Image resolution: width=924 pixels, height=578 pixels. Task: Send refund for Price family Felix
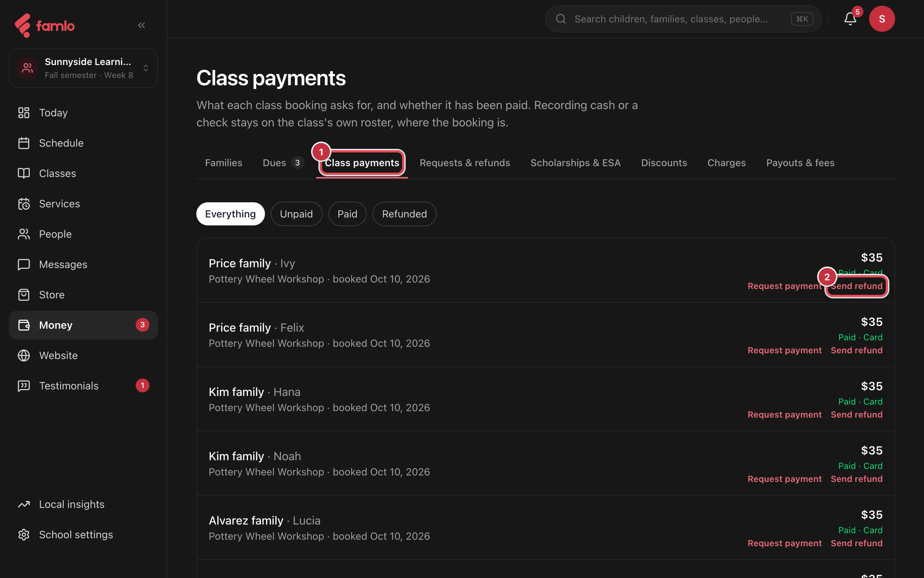tap(857, 350)
